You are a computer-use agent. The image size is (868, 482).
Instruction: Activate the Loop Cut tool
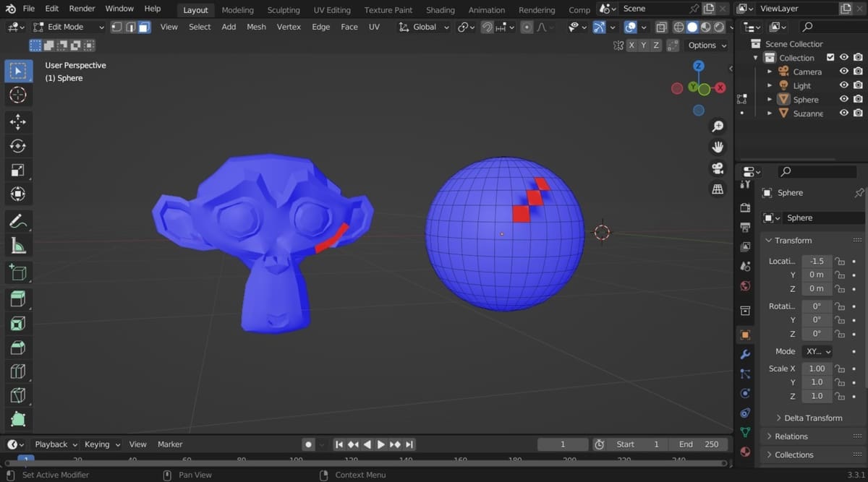18,371
